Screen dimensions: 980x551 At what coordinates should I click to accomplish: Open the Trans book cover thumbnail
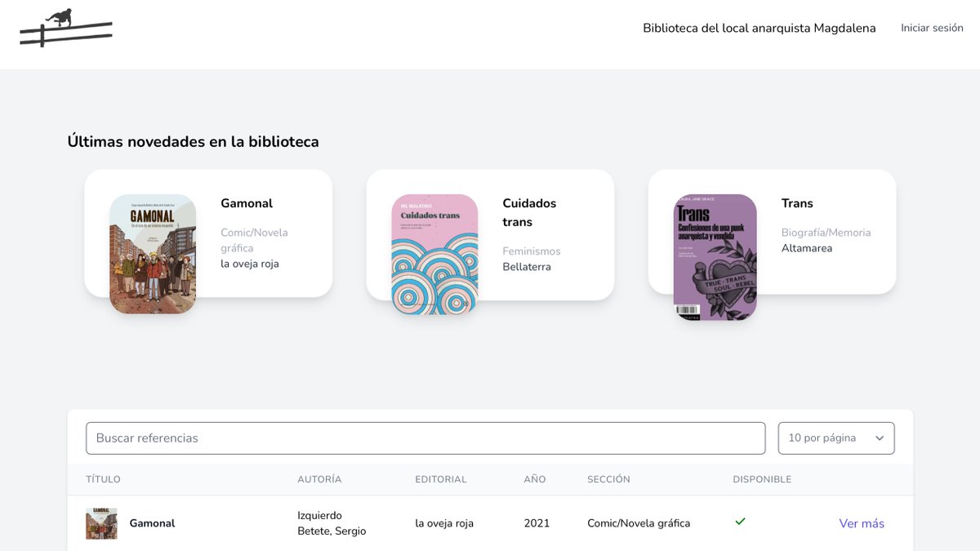pyautogui.click(x=715, y=257)
